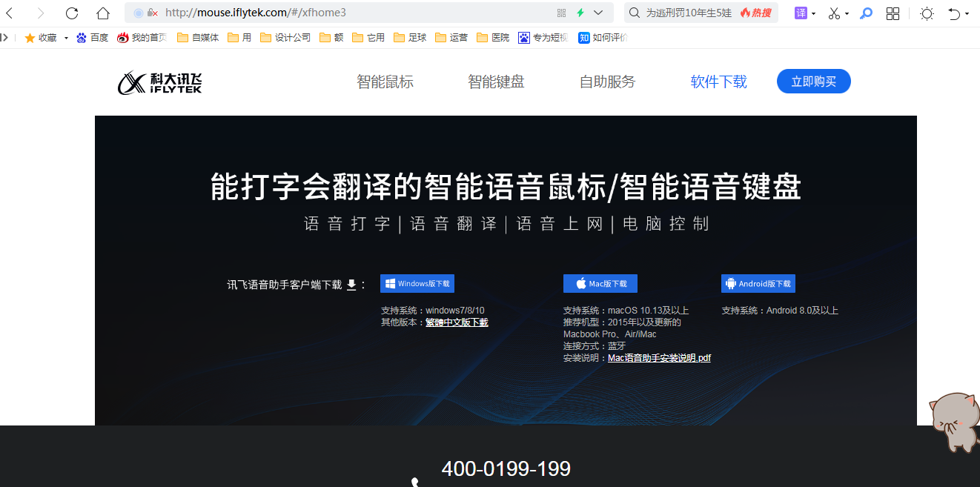Open the 医院 bookmark folder

coord(493,37)
